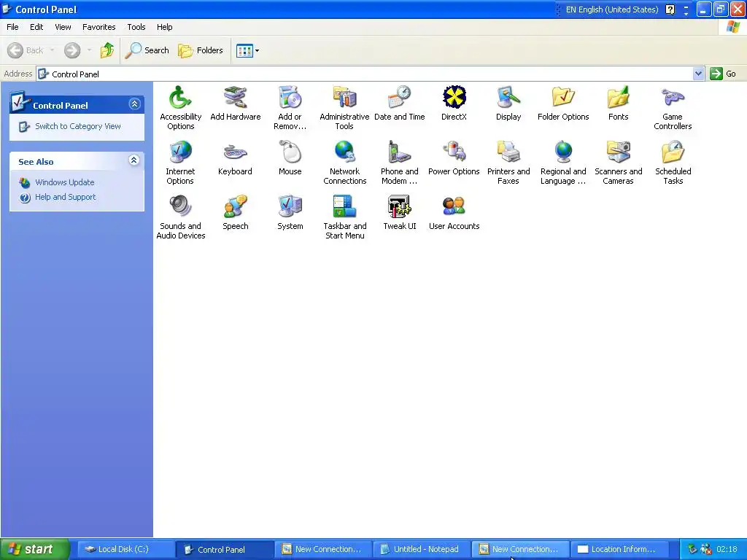Click the disabled Back button
This screenshot has height=560, width=747.
coord(25,50)
